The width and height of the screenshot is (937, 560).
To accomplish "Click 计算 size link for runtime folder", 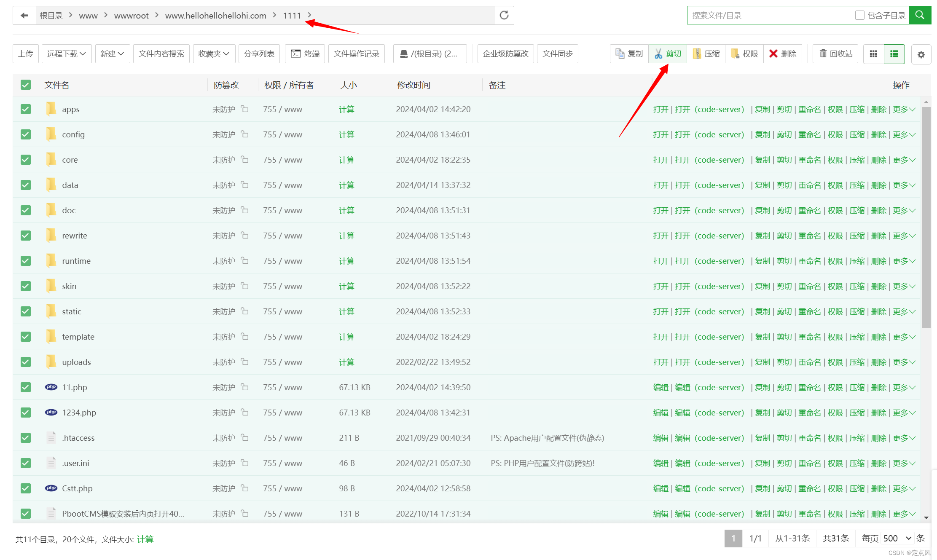I will pyautogui.click(x=346, y=261).
